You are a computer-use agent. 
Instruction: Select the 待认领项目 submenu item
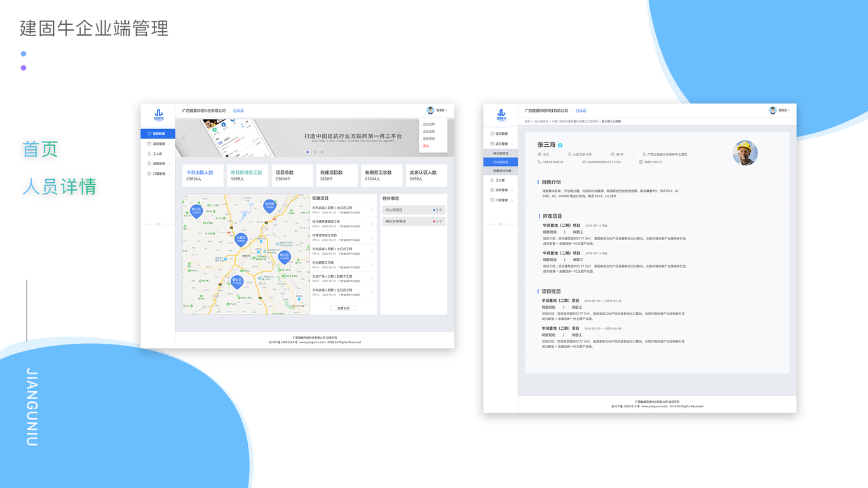click(x=501, y=154)
